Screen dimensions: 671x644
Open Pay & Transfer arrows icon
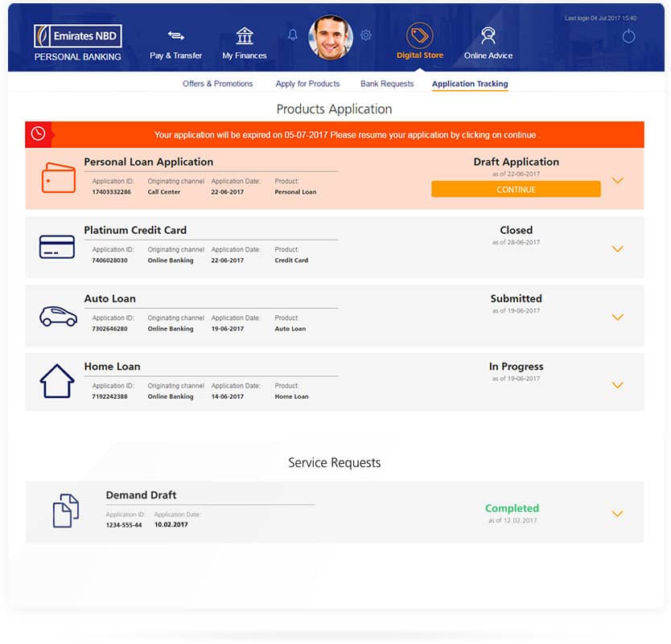[176, 35]
